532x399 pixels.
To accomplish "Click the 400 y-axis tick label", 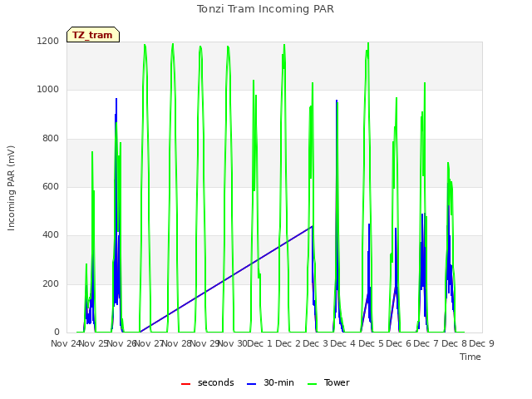I will tap(51, 235).
